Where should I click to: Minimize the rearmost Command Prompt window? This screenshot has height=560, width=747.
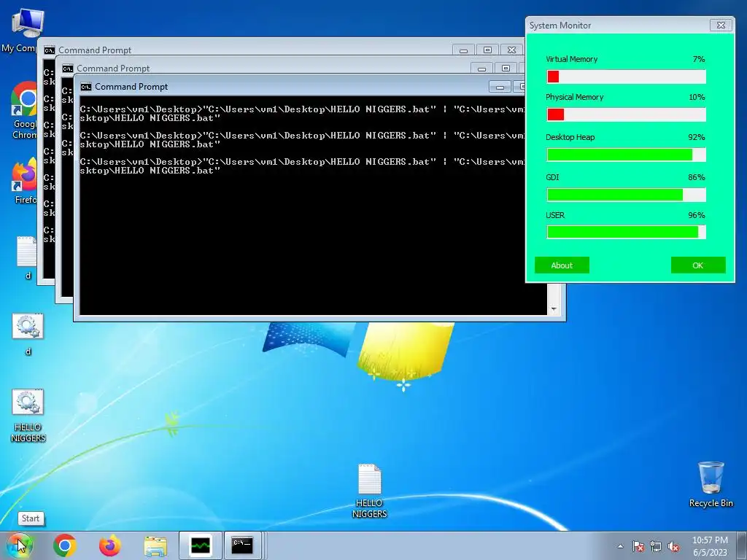(463, 50)
